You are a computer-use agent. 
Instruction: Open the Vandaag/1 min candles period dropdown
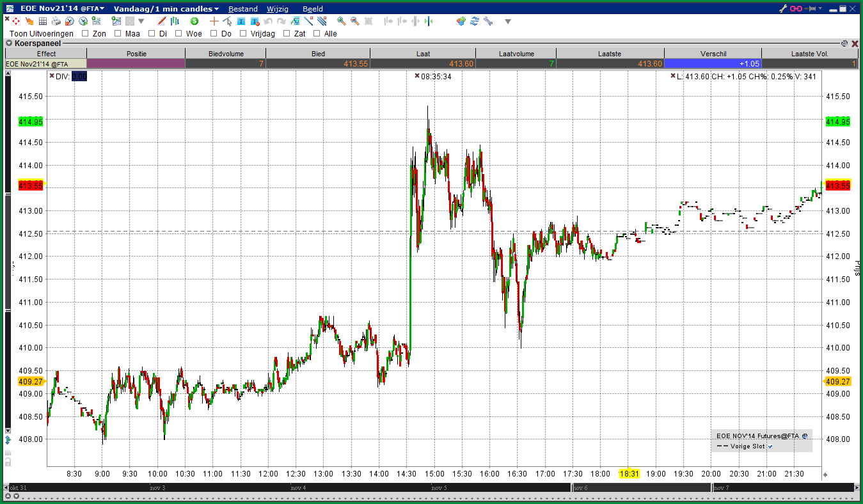point(166,9)
